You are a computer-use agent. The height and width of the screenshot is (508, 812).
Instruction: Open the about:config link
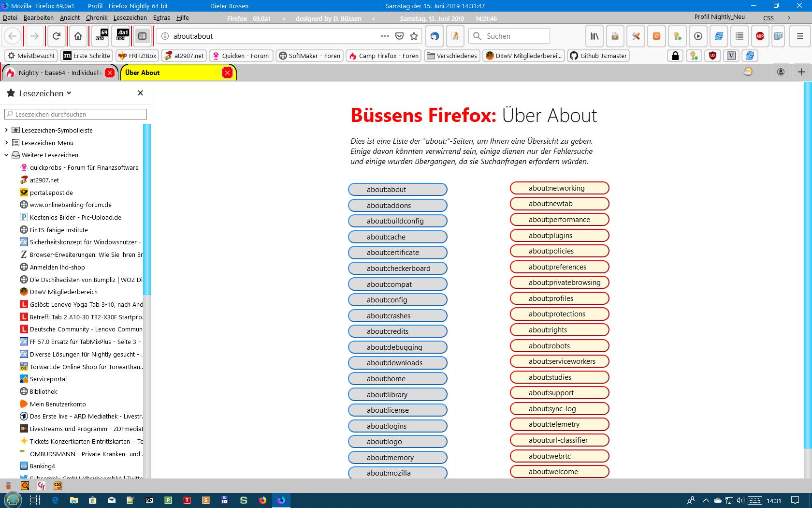[x=397, y=300]
